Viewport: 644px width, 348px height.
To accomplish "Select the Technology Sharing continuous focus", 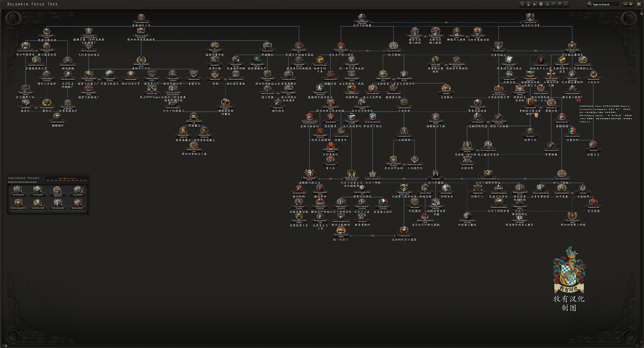I will pyautogui.click(x=58, y=204).
